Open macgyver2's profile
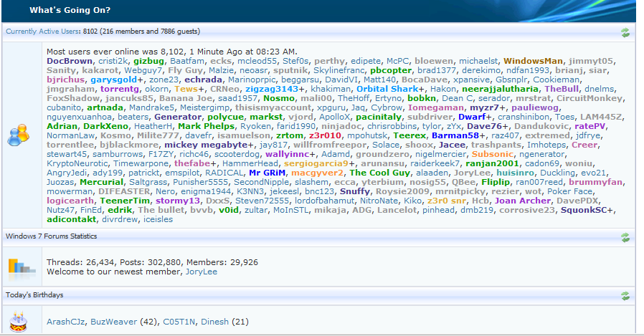This screenshot has width=644, height=336. point(318,173)
